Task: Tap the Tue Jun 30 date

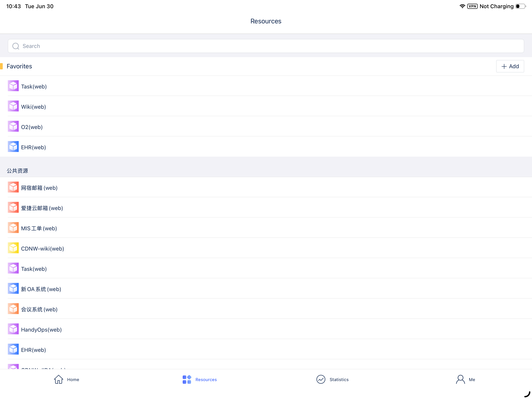Action: point(39,6)
